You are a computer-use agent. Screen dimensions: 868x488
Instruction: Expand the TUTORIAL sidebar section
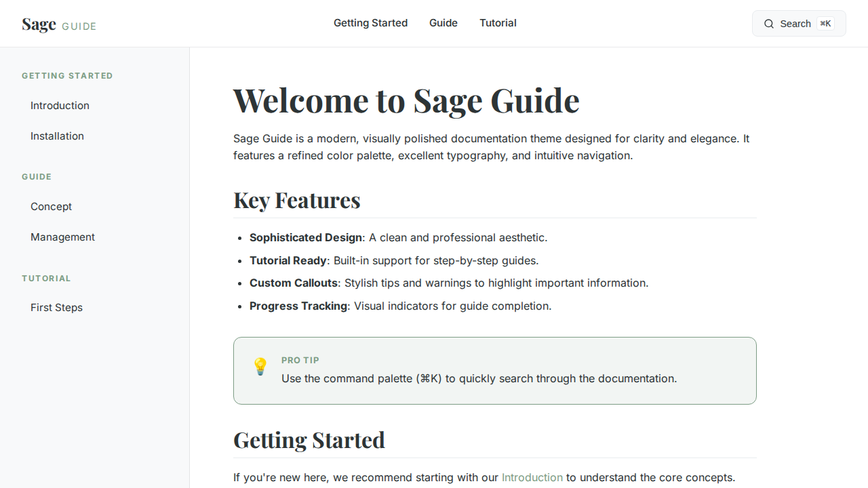point(46,279)
